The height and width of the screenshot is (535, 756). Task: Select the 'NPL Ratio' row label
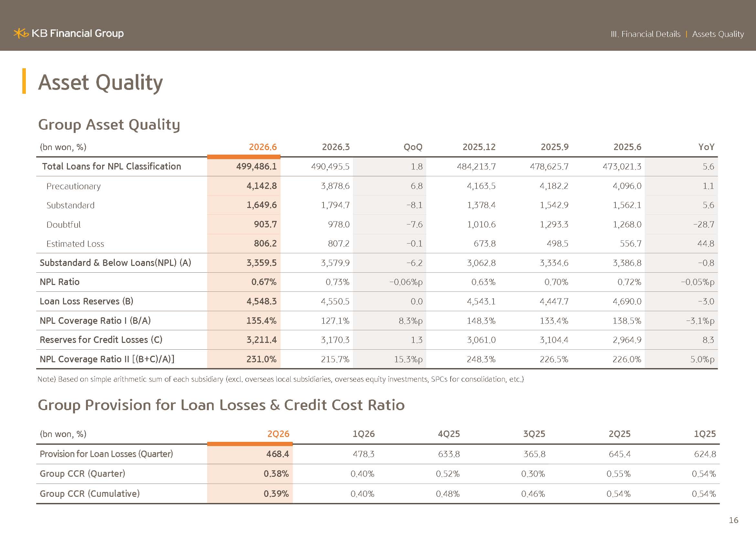(x=59, y=282)
